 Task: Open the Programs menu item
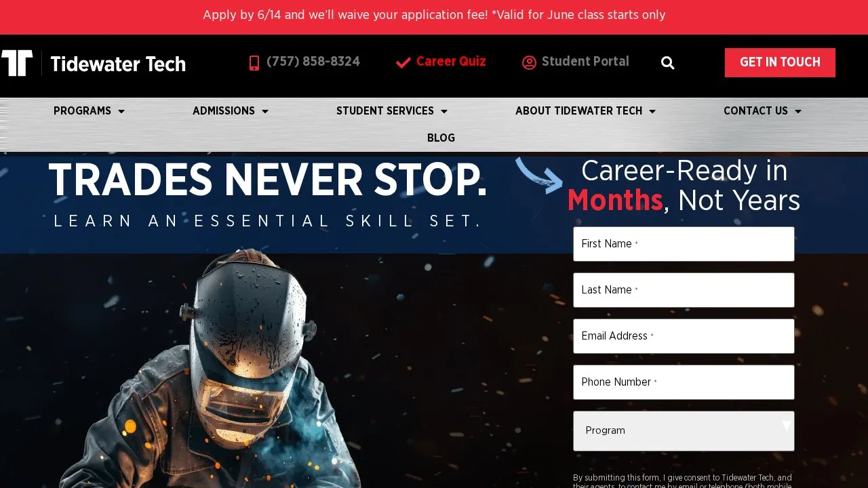[82, 111]
